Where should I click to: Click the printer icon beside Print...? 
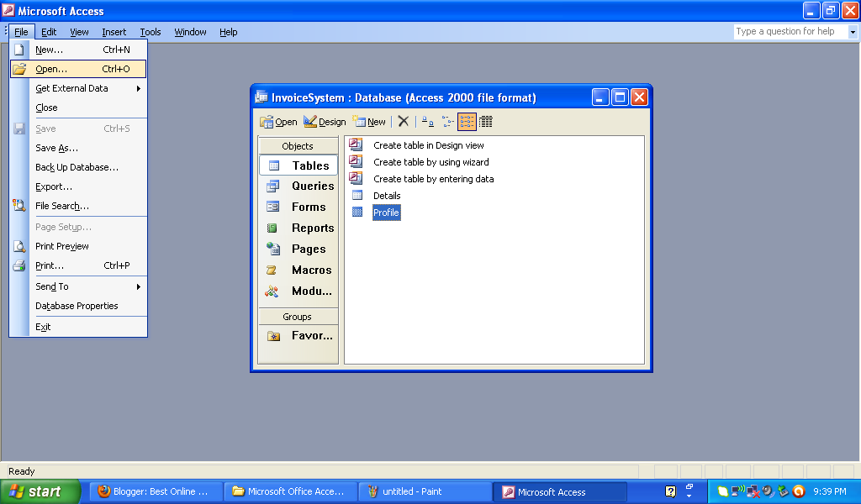pos(19,265)
